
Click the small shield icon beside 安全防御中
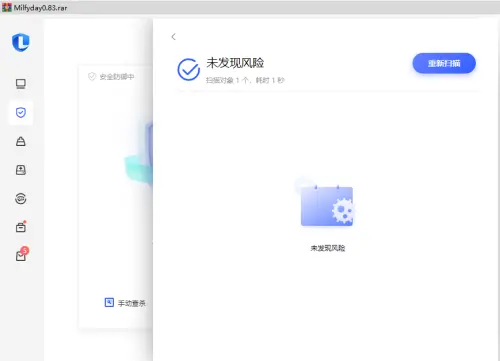92,76
